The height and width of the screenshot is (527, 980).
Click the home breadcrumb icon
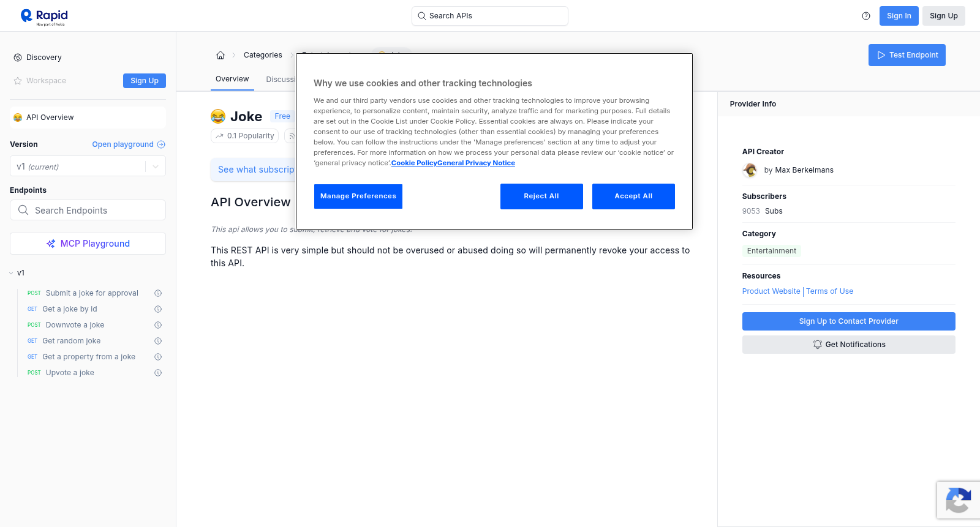(x=221, y=55)
